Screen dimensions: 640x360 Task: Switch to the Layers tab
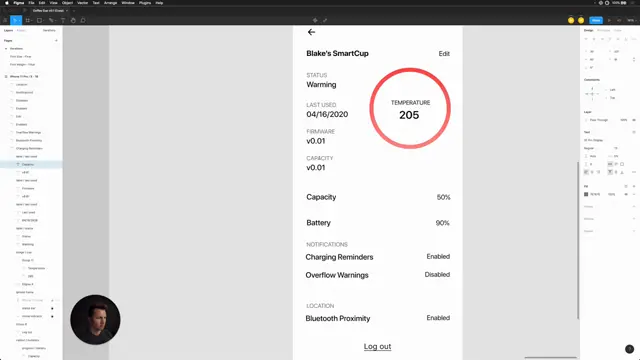[x=9, y=31]
